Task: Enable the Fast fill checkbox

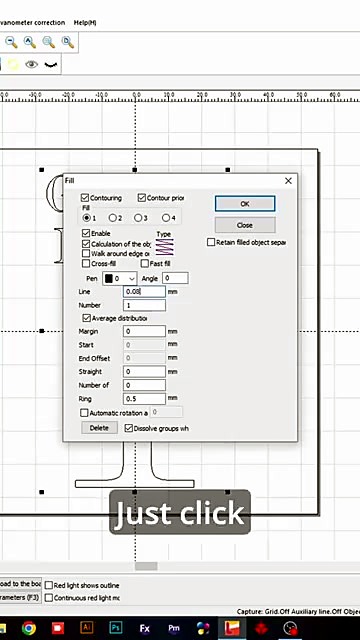Action: pyautogui.click(x=144, y=264)
